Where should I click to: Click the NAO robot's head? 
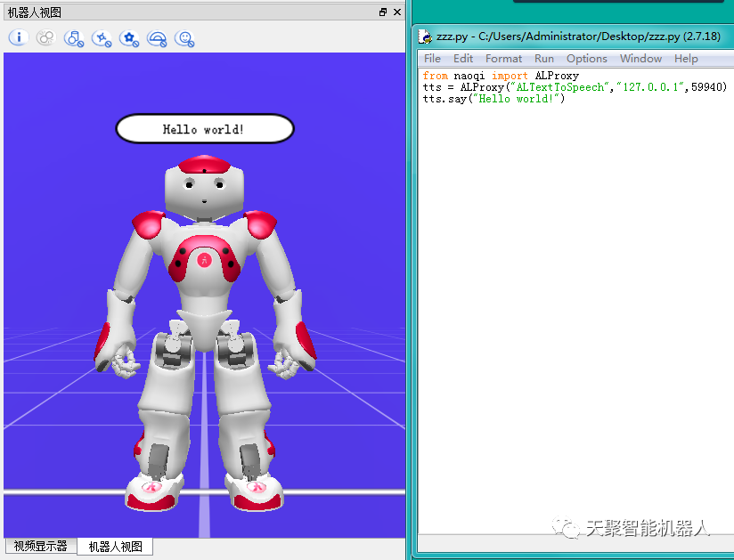[204, 187]
